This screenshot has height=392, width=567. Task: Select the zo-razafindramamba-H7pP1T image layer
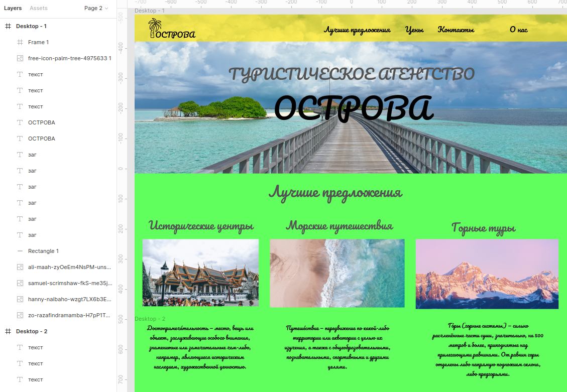[58, 315]
